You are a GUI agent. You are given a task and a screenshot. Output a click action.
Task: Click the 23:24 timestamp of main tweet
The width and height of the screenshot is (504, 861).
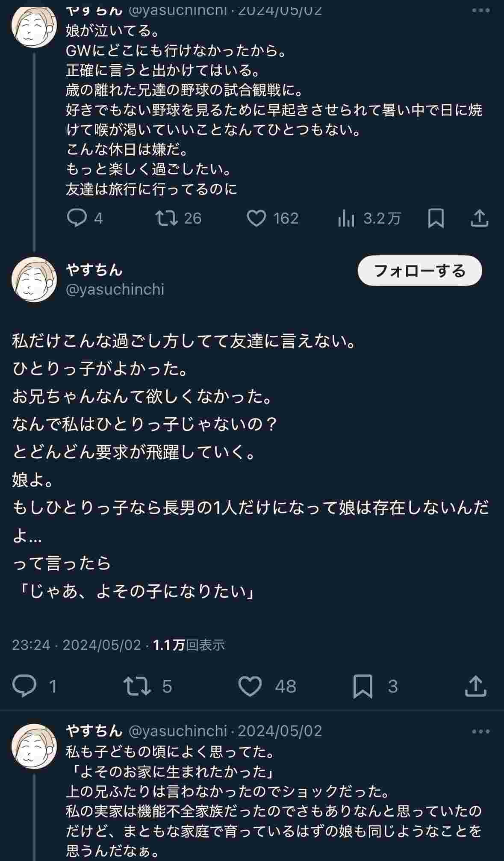click(31, 645)
